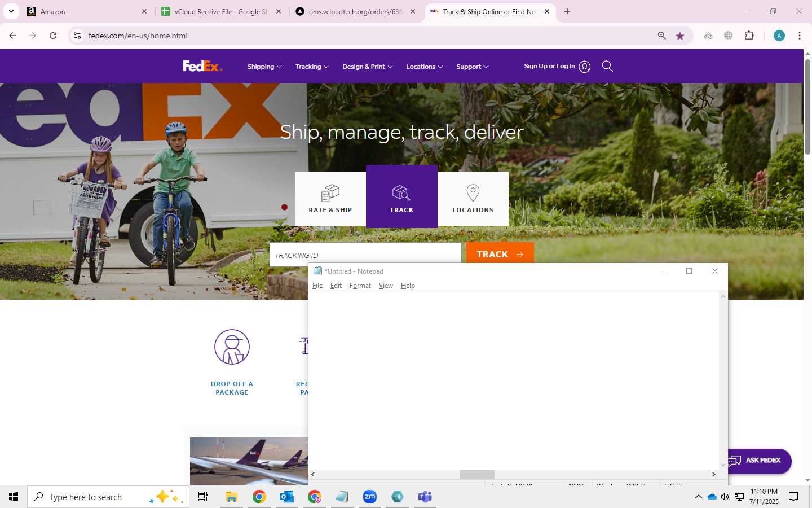
Task: Open a new browser tab
Action: [x=567, y=11]
